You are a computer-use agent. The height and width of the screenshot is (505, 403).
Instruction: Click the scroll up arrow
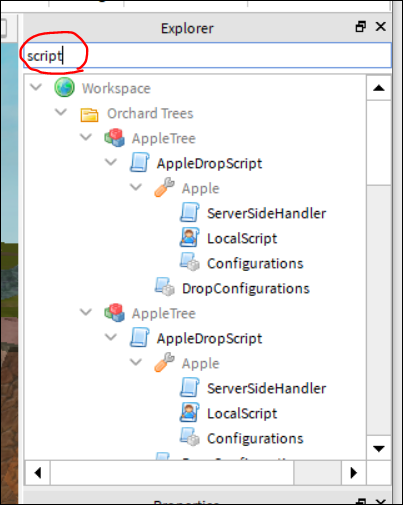click(x=379, y=88)
